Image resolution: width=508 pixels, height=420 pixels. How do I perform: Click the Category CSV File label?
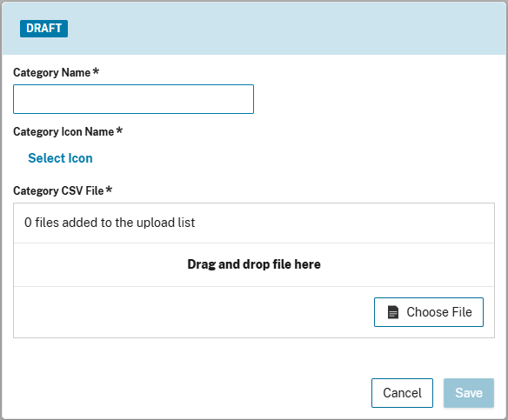point(58,190)
